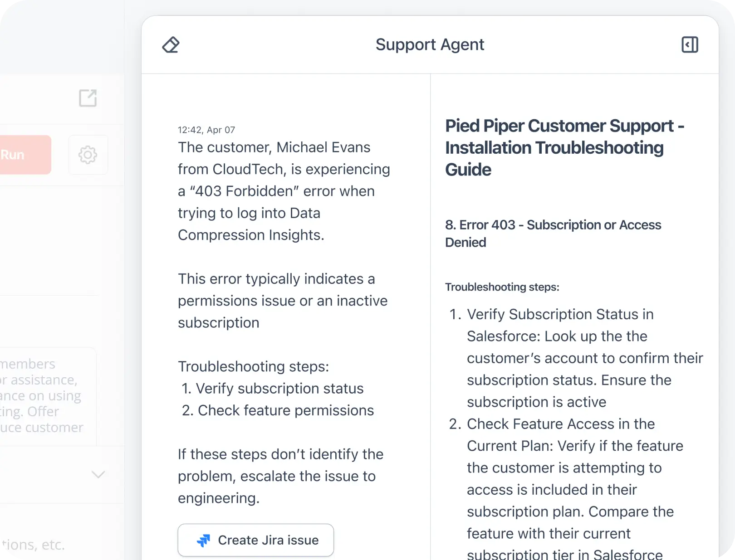This screenshot has width=735, height=560.
Task: Click the Jira logo icon
Action: pos(203,540)
